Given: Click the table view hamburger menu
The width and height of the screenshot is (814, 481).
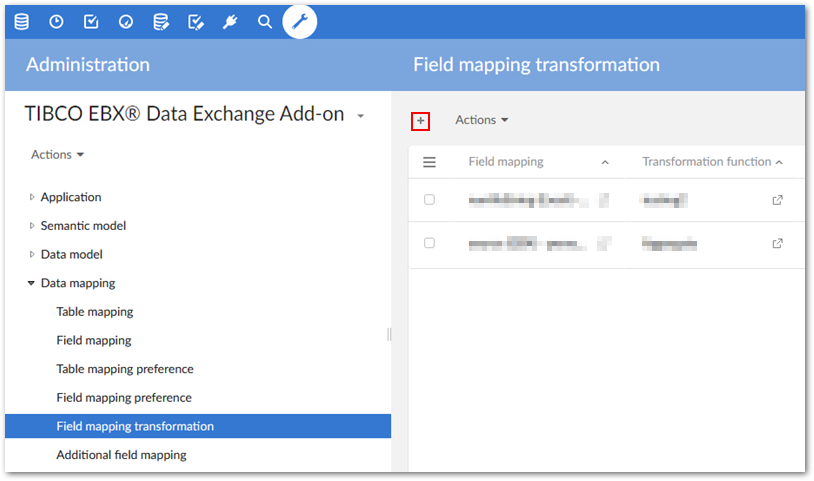Looking at the screenshot, I should pyautogui.click(x=430, y=162).
